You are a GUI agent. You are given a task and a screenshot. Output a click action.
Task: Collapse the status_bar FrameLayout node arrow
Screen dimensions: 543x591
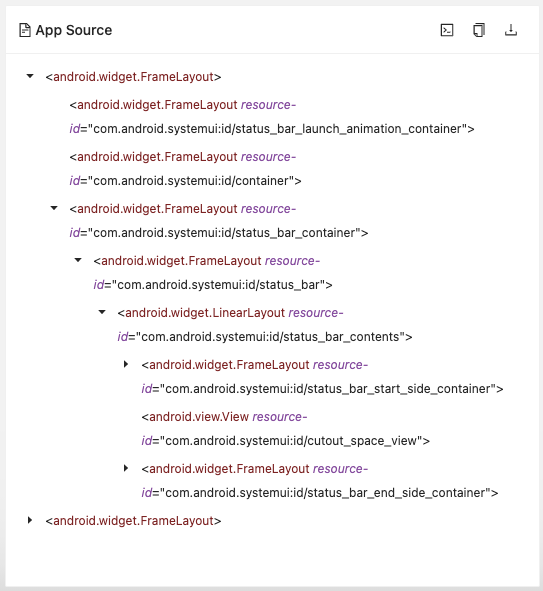pyautogui.click(x=78, y=260)
